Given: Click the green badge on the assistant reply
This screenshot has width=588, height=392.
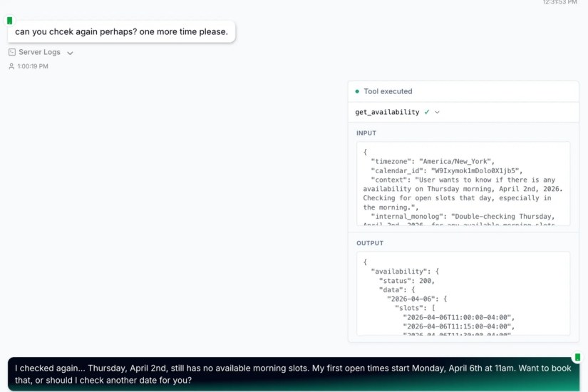Looking at the screenshot, I should coord(577,357).
